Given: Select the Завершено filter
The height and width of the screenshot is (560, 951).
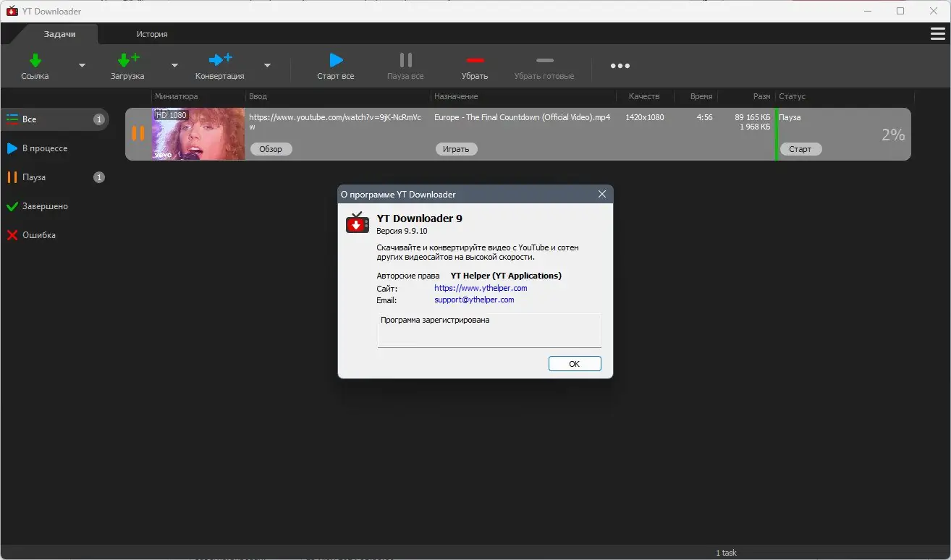Looking at the screenshot, I should (55, 206).
